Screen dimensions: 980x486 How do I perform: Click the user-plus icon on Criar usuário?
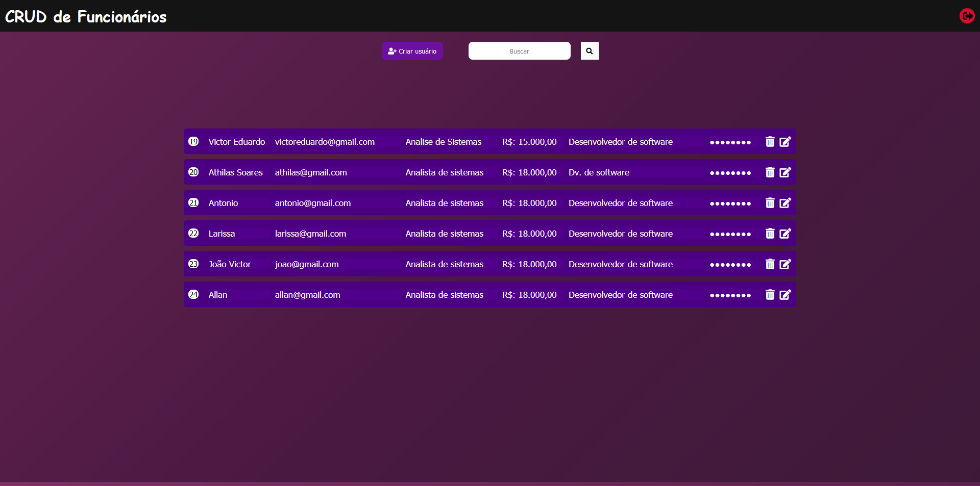click(391, 50)
